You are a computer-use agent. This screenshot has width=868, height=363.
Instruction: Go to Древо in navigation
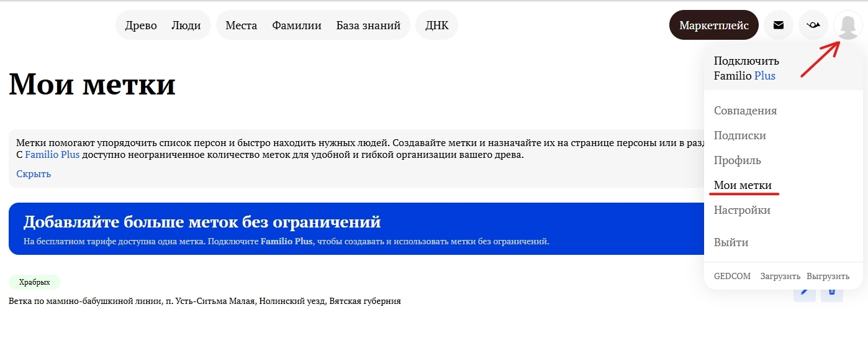coord(141,25)
